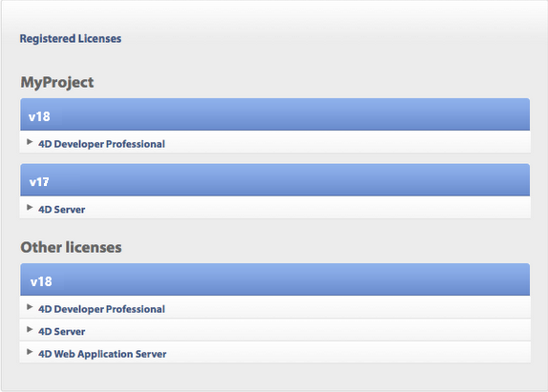Select the 4D Web Application Server label
Screen dimensions: 548x392
tap(102, 354)
